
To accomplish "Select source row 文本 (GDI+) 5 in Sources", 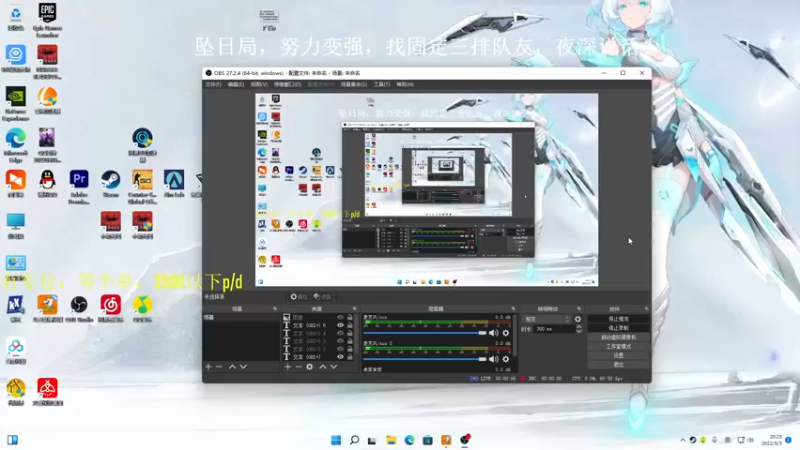I will point(318,325).
